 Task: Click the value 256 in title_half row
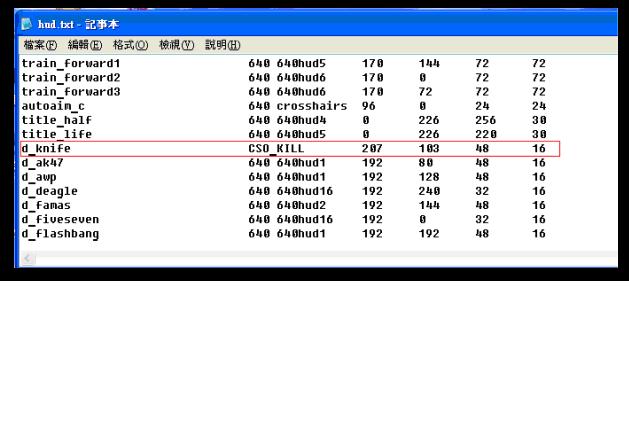486,120
